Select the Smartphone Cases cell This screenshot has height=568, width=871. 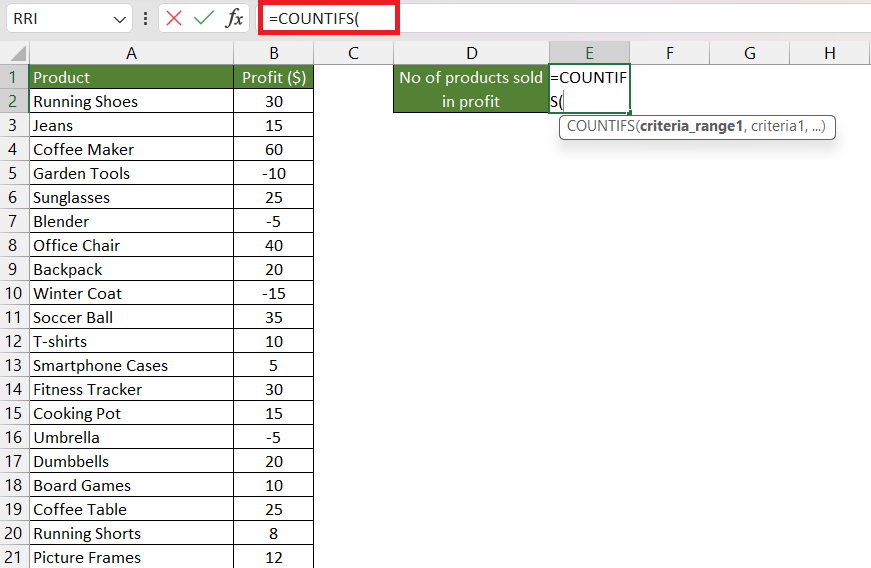pyautogui.click(x=131, y=365)
